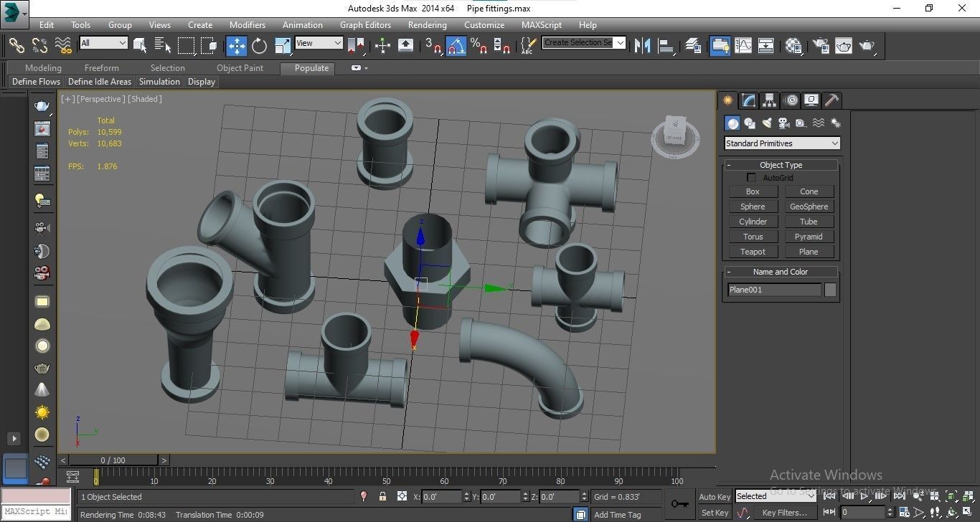
Task: Open the Material Editor
Action: pyautogui.click(x=793, y=45)
